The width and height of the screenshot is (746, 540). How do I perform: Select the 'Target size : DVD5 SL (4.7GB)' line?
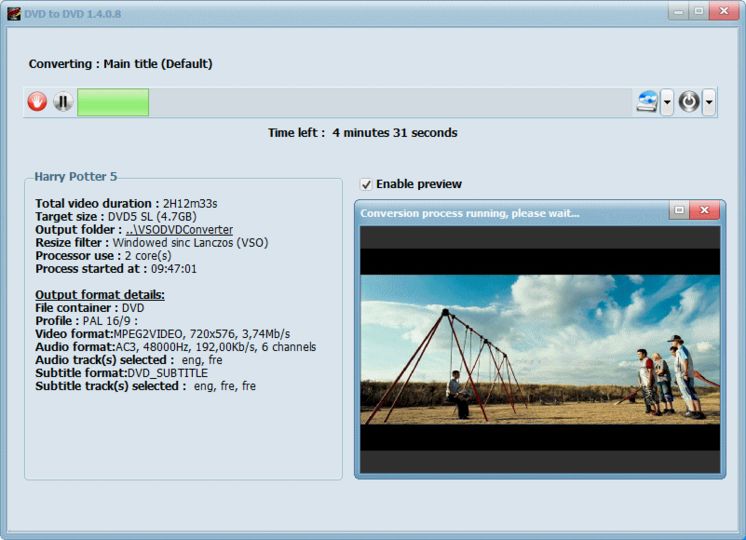[116, 216]
